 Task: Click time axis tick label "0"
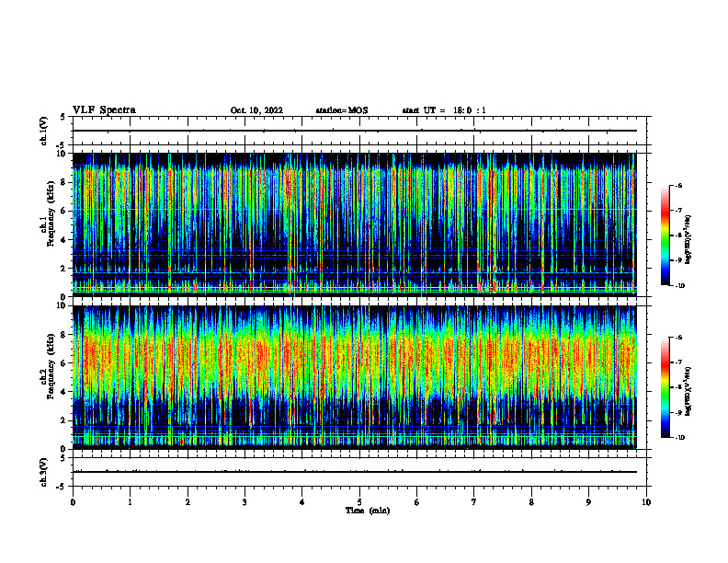73,502
